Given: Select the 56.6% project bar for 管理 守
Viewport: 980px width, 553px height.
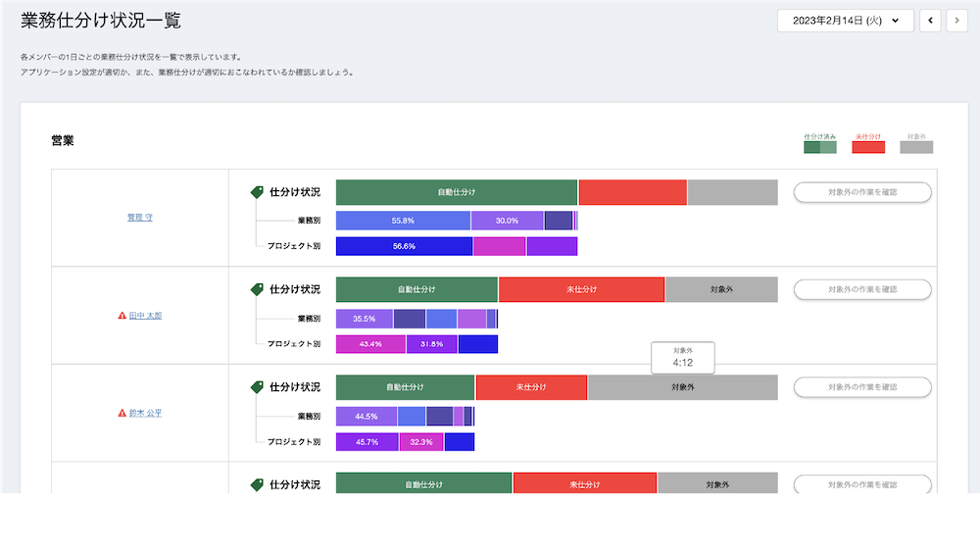Looking at the screenshot, I should click(x=404, y=246).
